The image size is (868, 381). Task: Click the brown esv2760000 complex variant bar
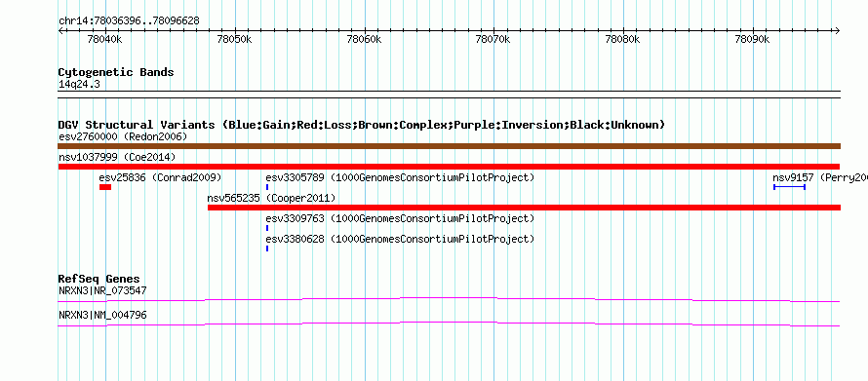pyautogui.click(x=449, y=146)
